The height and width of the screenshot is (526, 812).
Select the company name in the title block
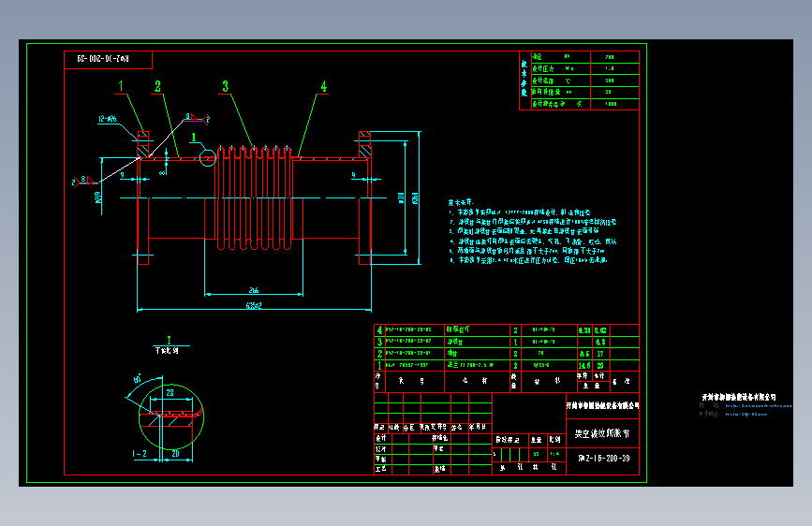pos(602,405)
